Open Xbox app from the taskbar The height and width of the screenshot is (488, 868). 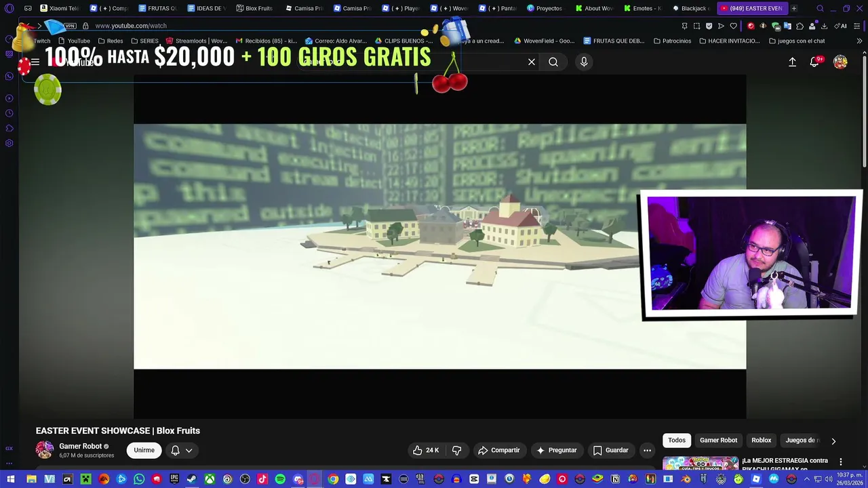pyautogui.click(x=210, y=479)
